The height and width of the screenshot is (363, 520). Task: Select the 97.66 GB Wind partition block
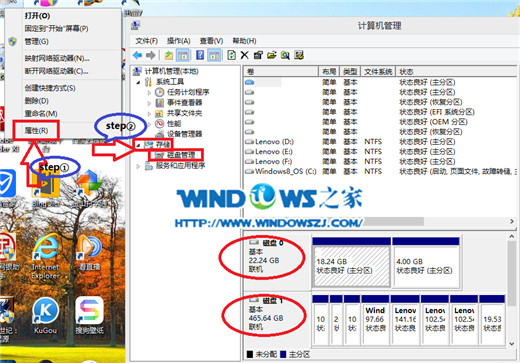pyautogui.click(x=375, y=320)
